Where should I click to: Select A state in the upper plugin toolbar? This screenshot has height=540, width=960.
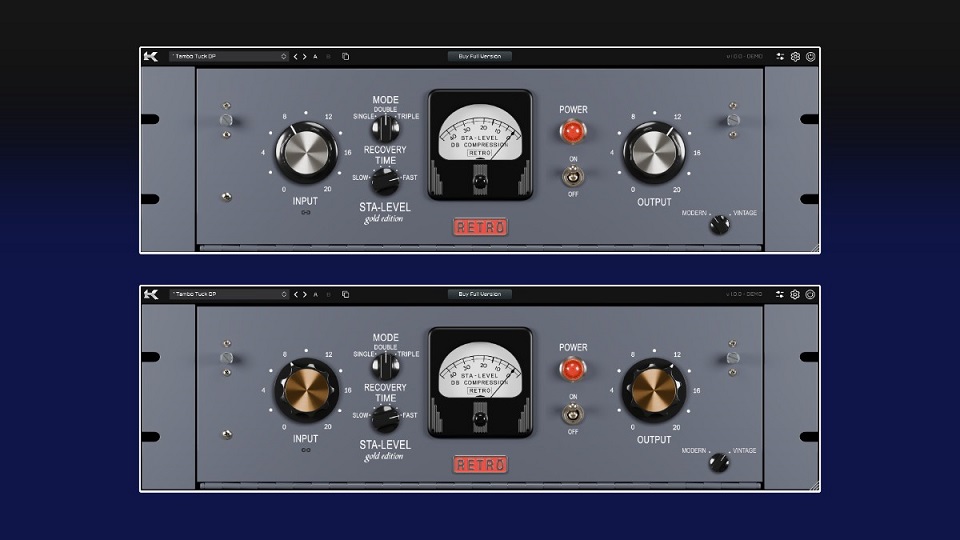[x=316, y=57]
